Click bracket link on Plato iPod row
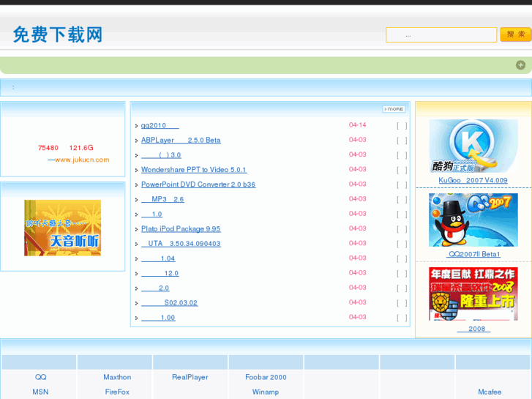 coord(402,229)
